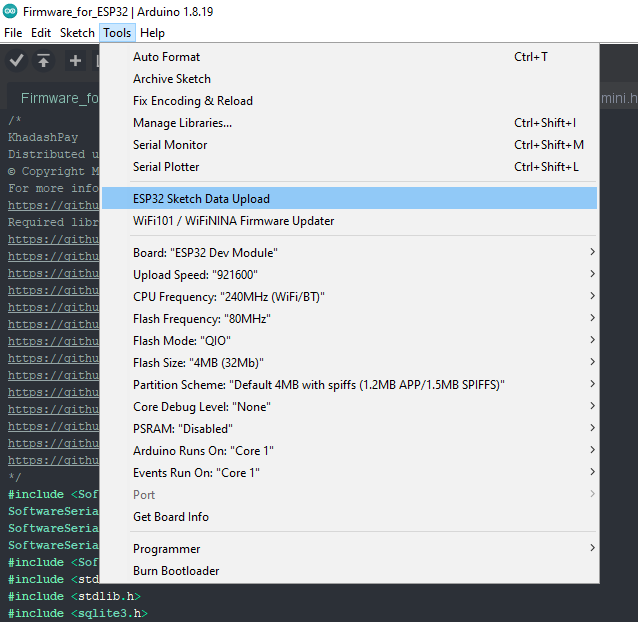Expand the Events Run On submenu

pyautogui.click(x=349, y=472)
